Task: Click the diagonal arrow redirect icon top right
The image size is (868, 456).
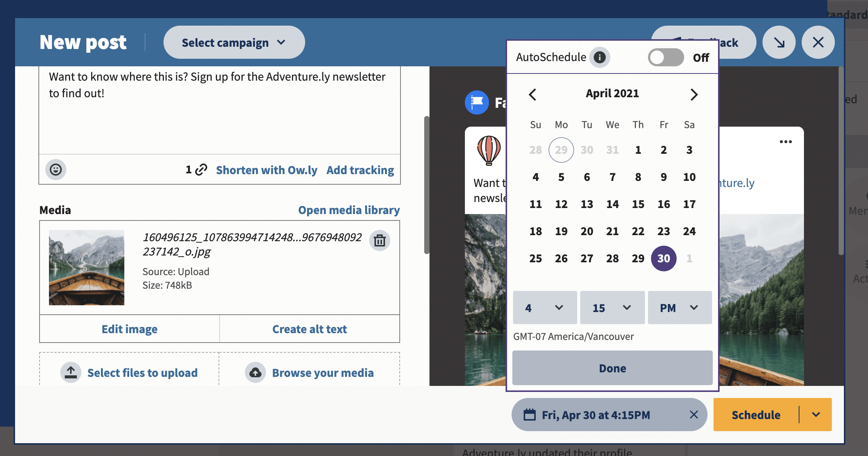Action: coord(779,42)
